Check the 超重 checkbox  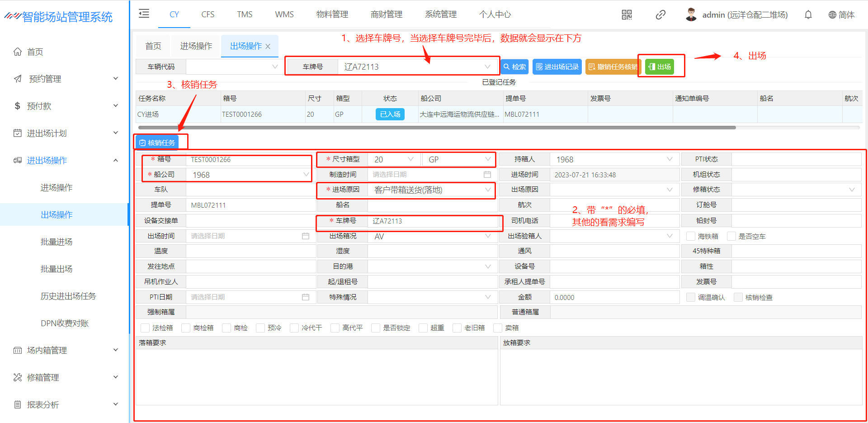(x=423, y=328)
